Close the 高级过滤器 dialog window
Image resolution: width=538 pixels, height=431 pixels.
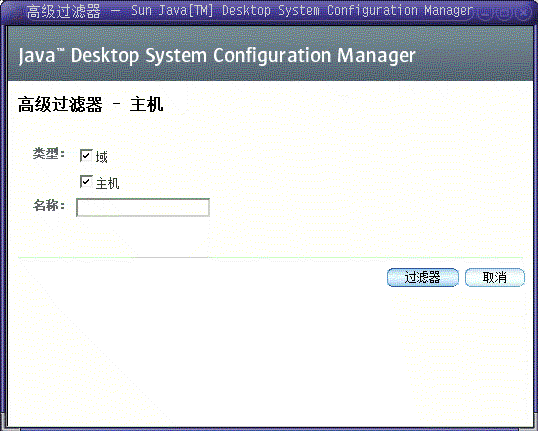click(523, 12)
